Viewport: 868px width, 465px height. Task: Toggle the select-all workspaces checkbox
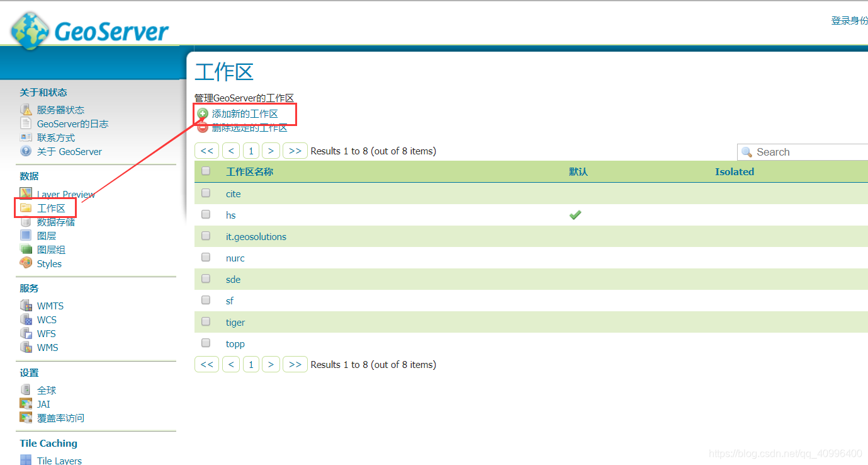point(206,171)
